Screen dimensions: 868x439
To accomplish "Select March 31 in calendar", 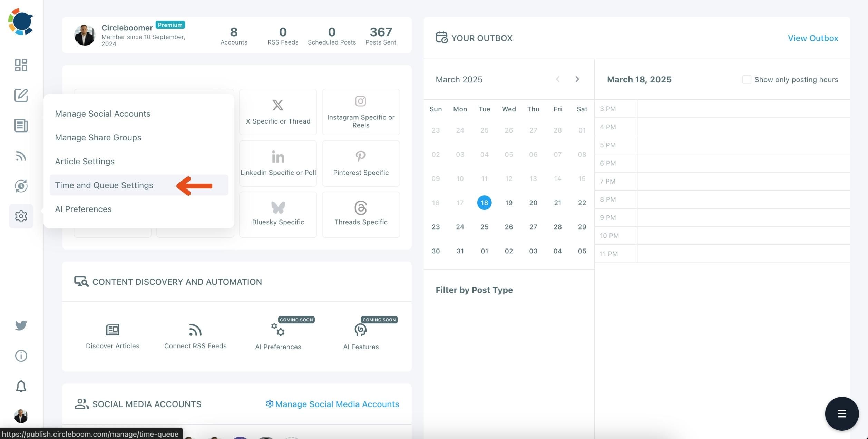I will tap(460, 251).
